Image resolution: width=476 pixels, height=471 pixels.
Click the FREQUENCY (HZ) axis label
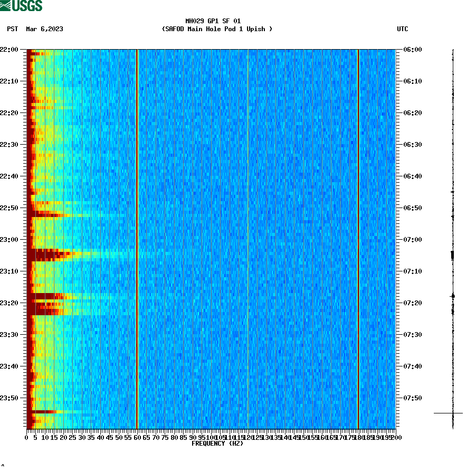point(217,444)
